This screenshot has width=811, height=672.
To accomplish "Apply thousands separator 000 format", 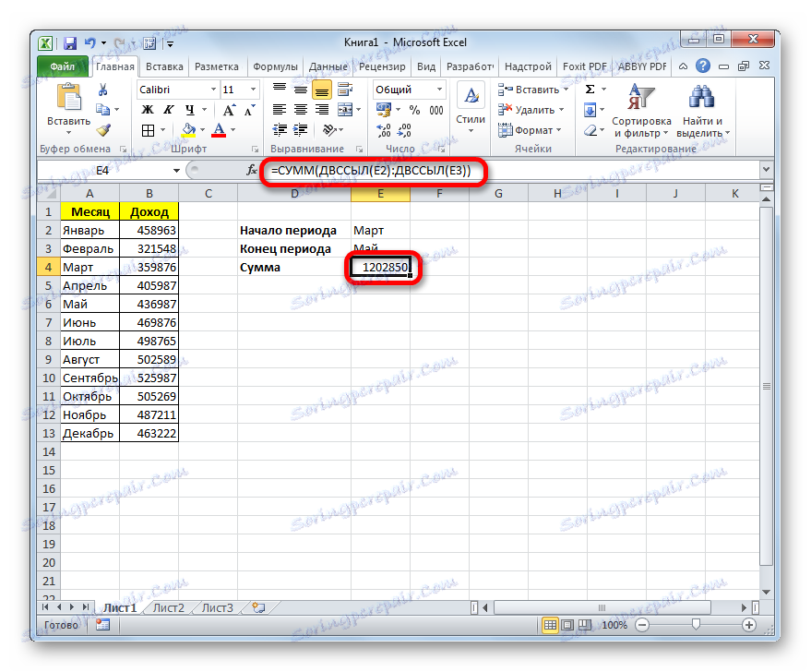I will 436,110.
